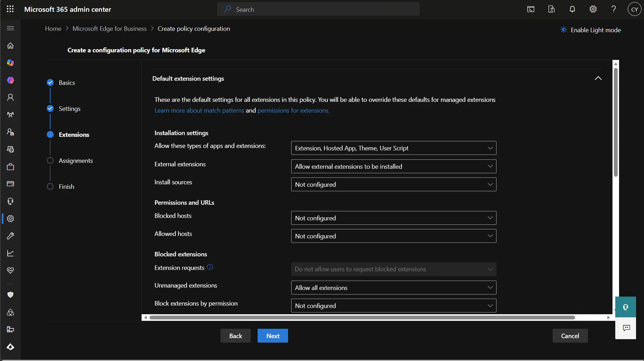Image resolution: width=644 pixels, height=361 pixels.
Task: Open Learn more about match patterns link
Action: pyautogui.click(x=199, y=111)
